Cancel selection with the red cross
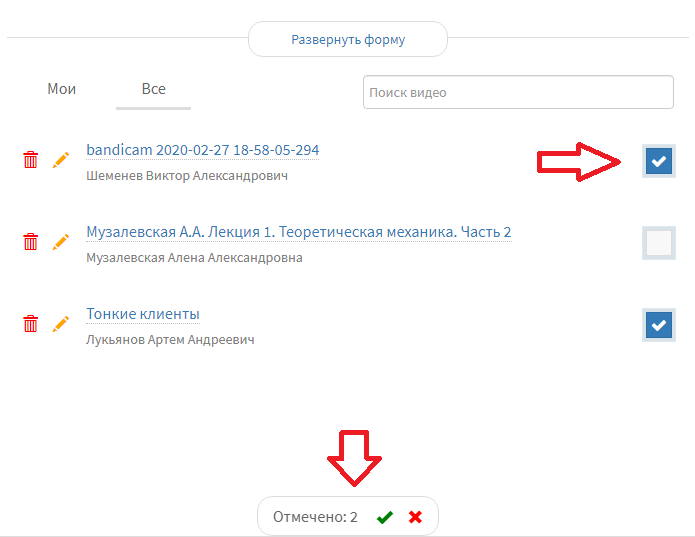Viewport: 695px width, 537px height. (x=415, y=517)
